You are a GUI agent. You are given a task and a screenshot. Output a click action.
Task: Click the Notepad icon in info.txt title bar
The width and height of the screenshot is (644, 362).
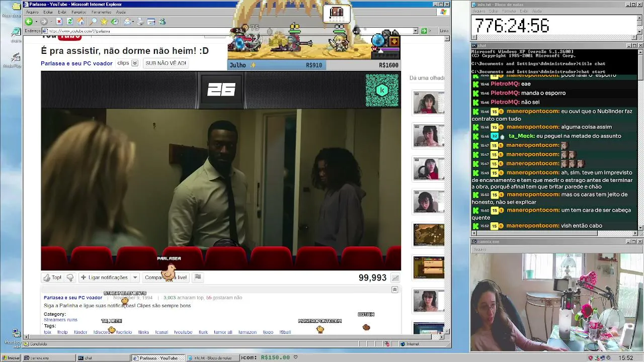(x=474, y=5)
